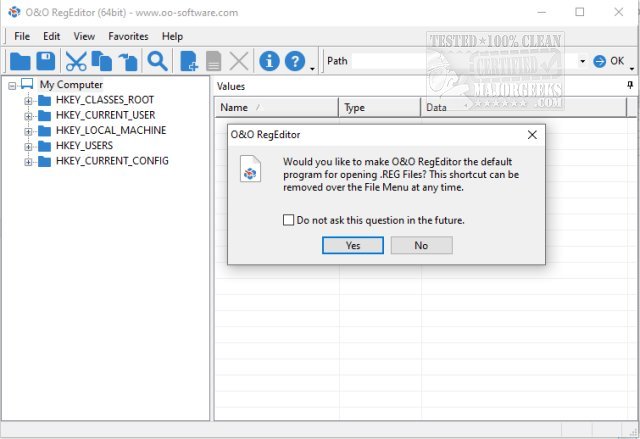Click the HKEY_USERS folder icon
This screenshot has width=640, height=439.
(44, 146)
